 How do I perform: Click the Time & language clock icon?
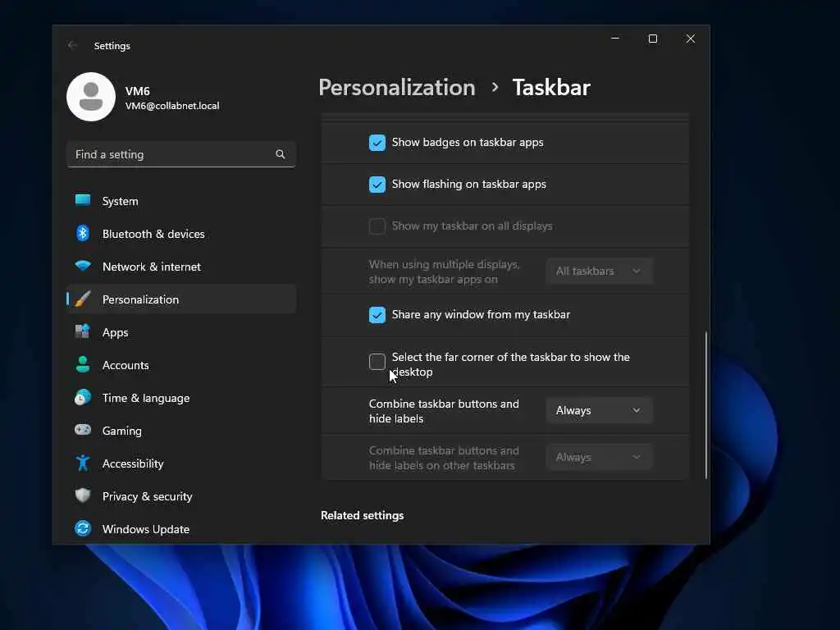(x=83, y=398)
